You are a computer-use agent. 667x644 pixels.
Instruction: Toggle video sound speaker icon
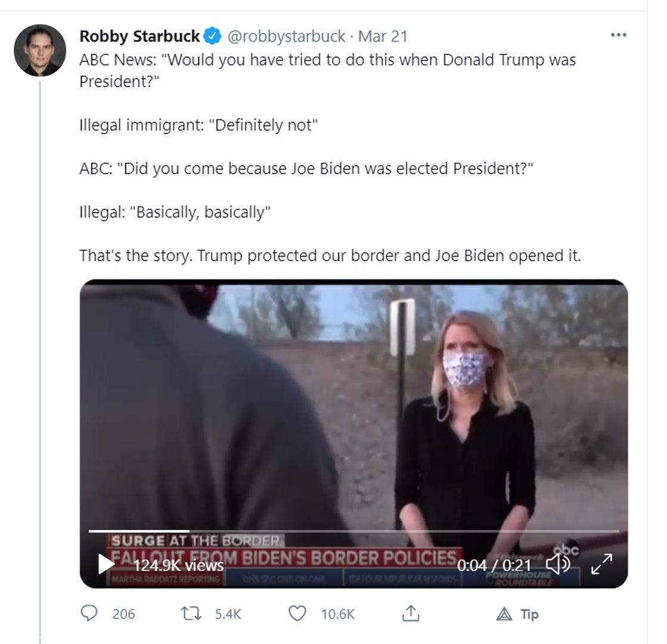point(558,563)
